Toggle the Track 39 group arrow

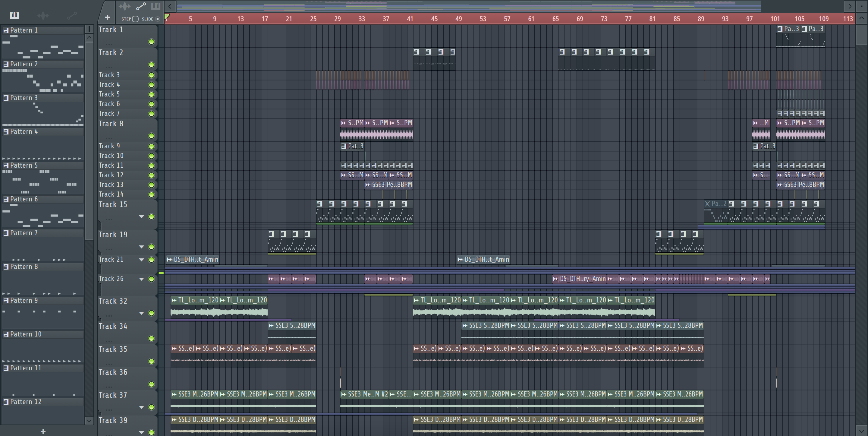coord(142,433)
